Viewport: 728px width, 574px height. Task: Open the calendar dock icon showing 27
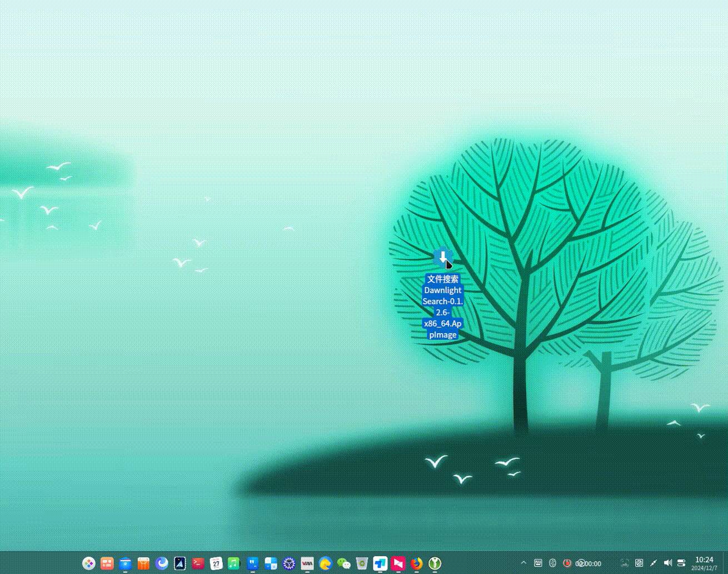[216, 563]
